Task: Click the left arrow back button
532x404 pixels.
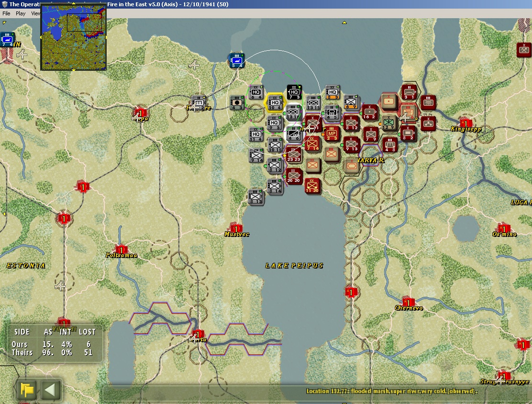Action: (x=50, y=390)
